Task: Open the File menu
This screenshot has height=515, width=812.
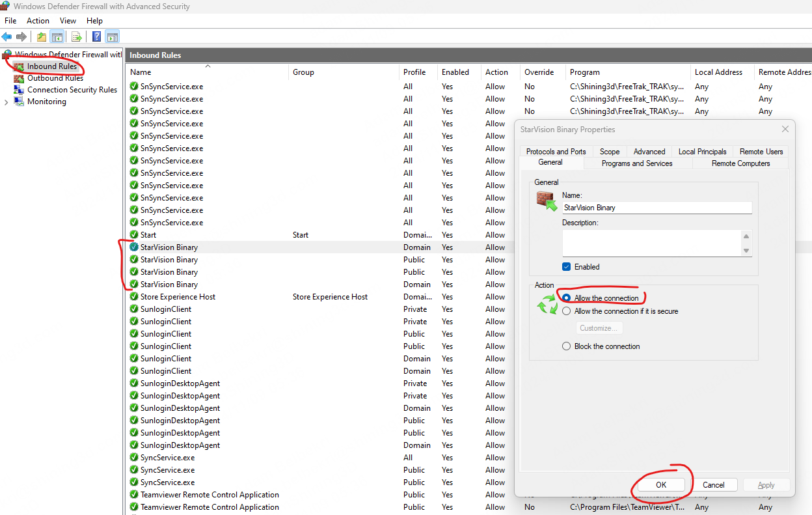Action: [x=10, y=21]
